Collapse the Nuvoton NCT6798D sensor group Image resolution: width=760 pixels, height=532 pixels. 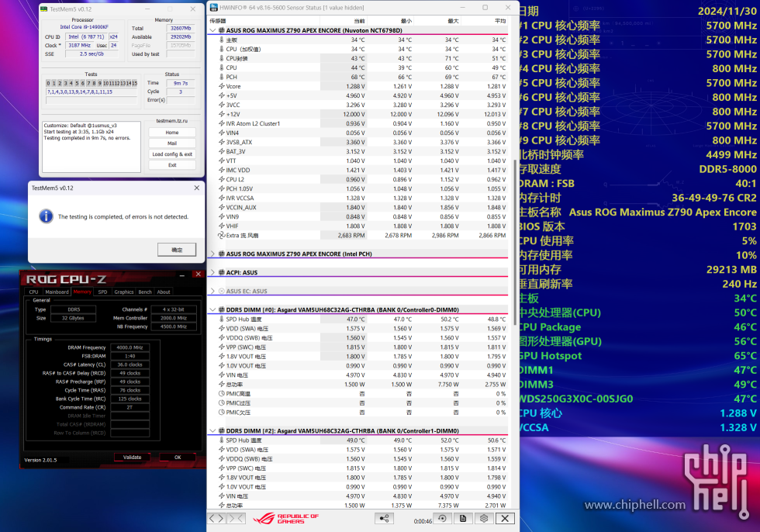[212, 30]
